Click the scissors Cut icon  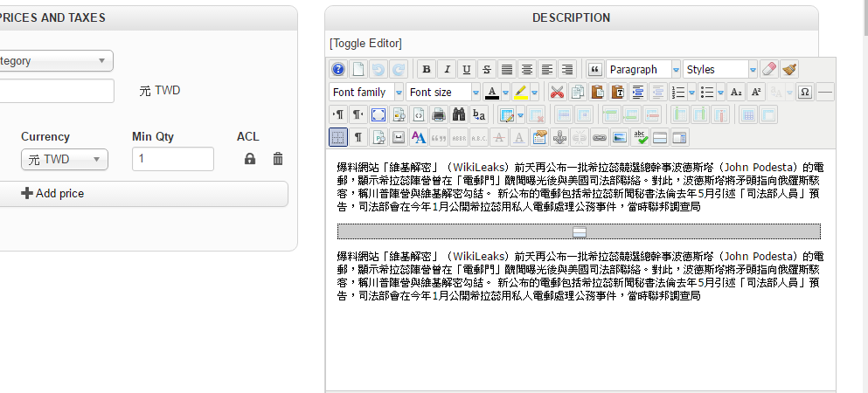557,92
